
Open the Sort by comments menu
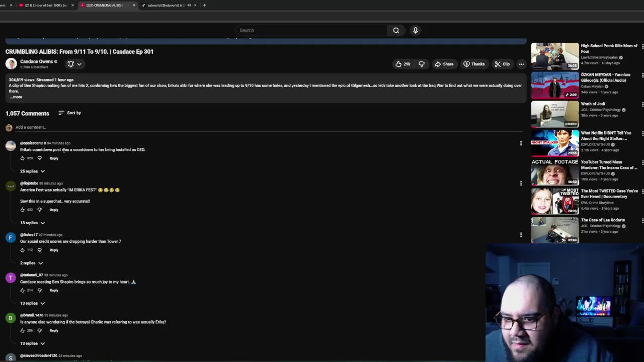click(x=69, y=113)
